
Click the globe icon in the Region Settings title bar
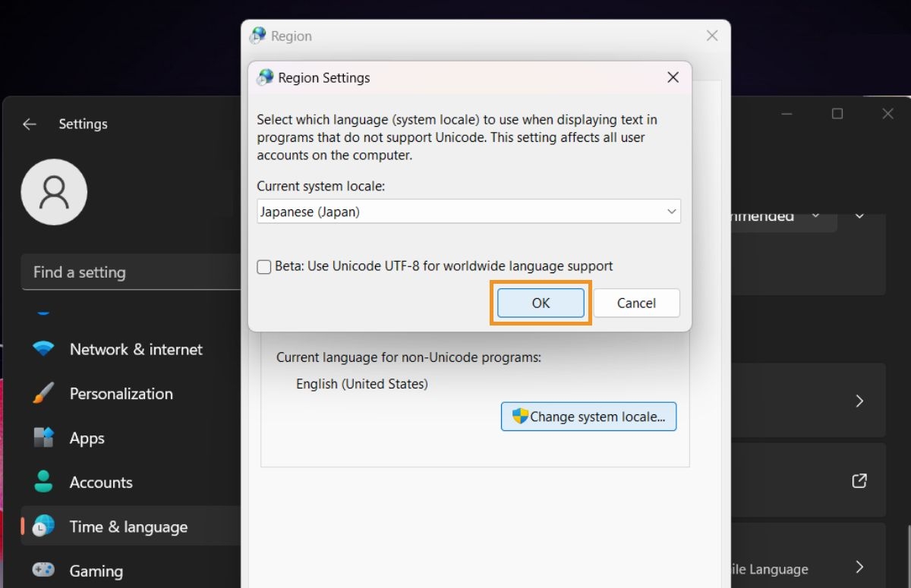tap(265, 77)
